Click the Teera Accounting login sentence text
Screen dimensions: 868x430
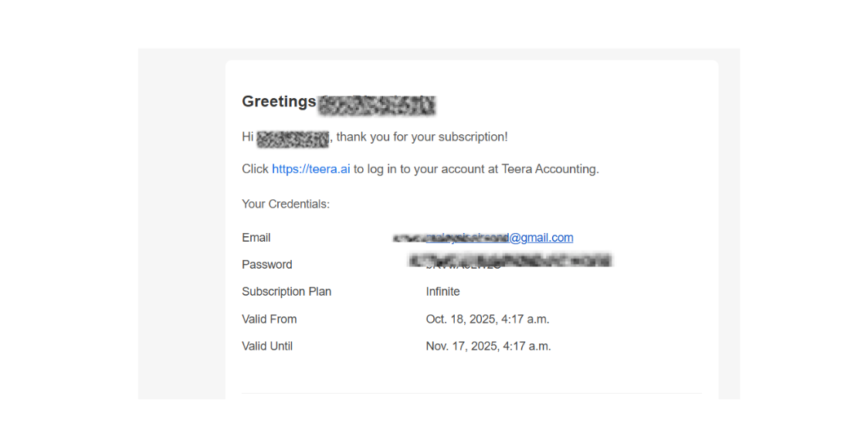click(476, 169)
